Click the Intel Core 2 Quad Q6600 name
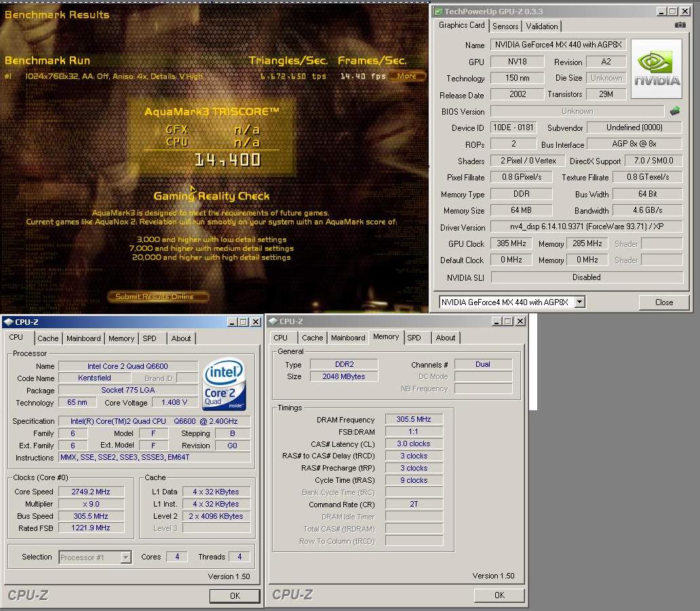 [128, 366]
